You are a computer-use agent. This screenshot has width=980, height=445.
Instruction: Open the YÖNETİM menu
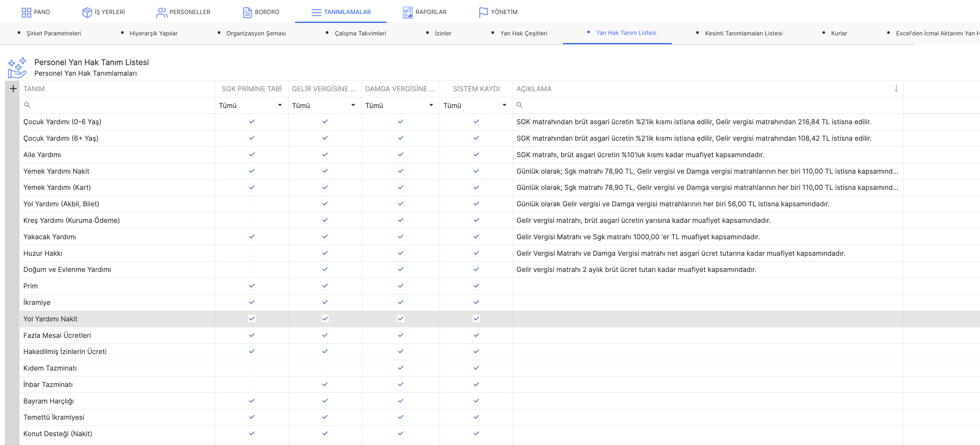pyautogui.click(x=498, y=12)
